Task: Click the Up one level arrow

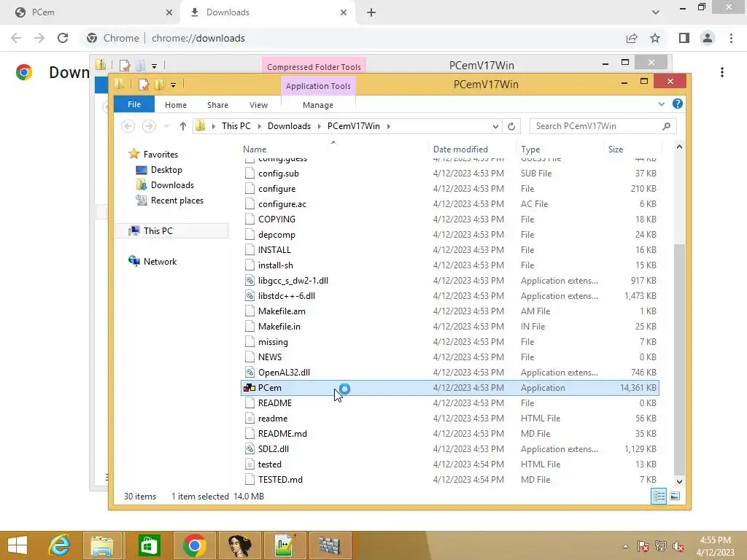Action: 183,126
